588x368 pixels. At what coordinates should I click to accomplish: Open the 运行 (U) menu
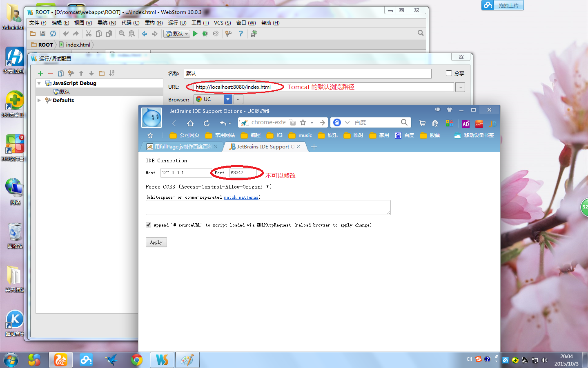(x=177, y=23)
